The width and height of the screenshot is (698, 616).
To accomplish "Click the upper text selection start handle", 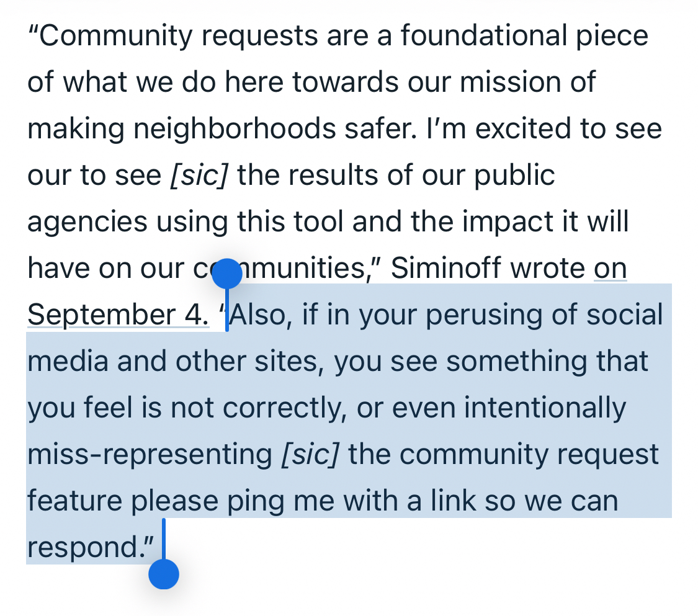I will tap(227, 275).
